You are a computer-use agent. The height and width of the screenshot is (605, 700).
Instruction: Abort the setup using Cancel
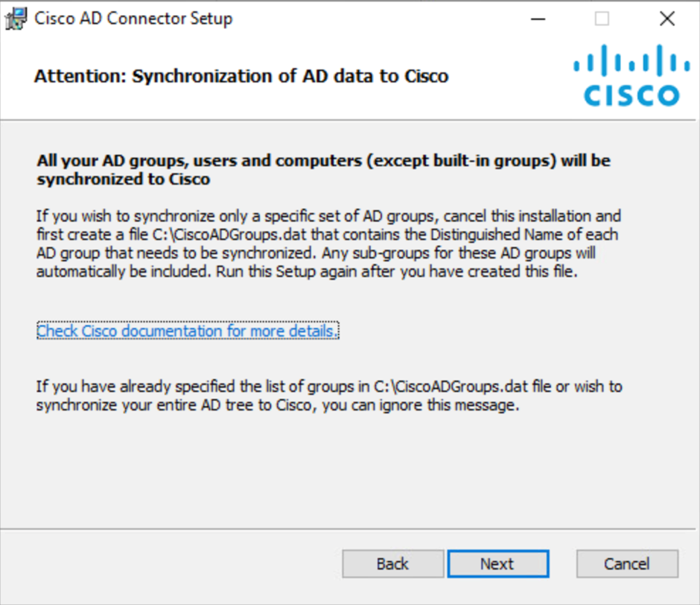point(627,564)
